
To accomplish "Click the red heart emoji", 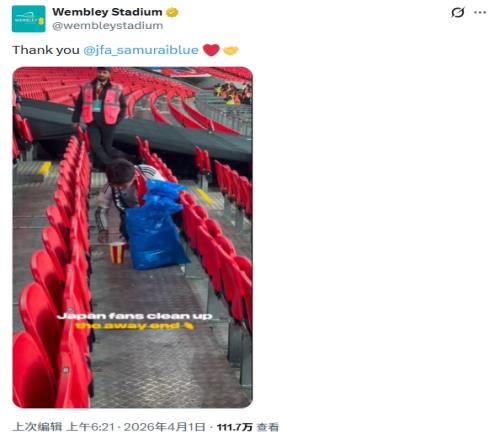I will (x=211, y=50).
